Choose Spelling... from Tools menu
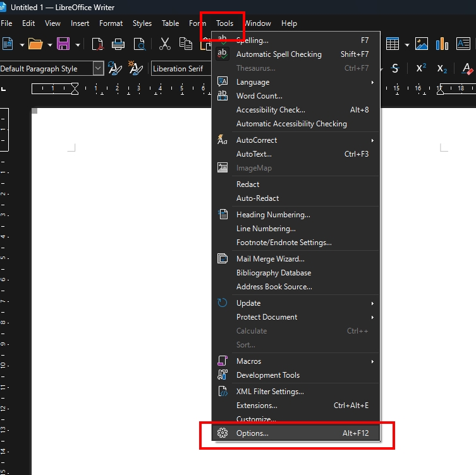The width and height of the screenshot is (476, 475). [296, 40]
